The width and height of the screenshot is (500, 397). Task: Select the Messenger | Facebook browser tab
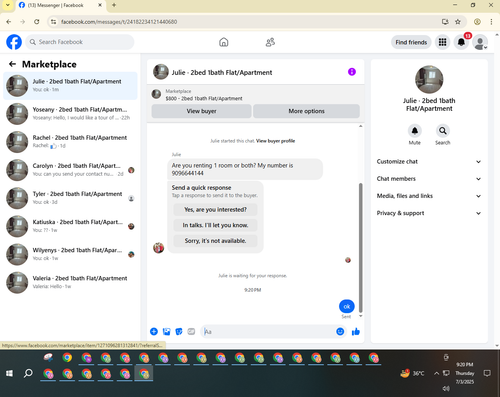point(60,5)
